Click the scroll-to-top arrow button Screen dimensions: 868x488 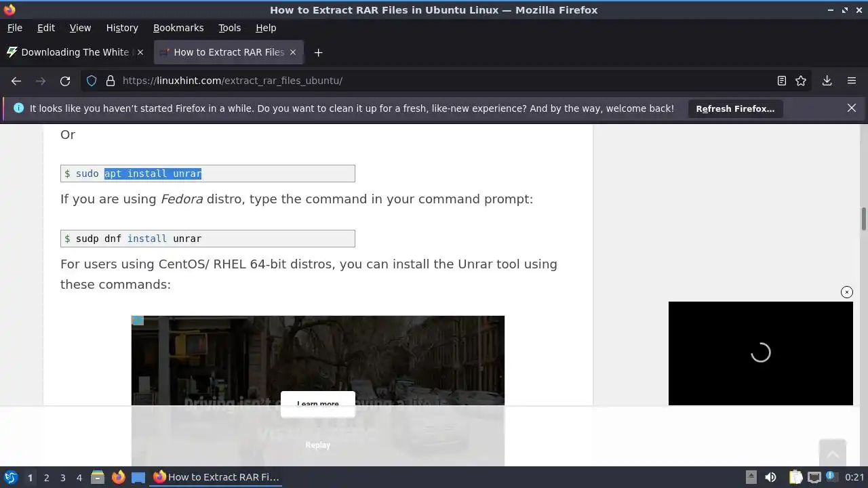click(x=832, y=453)
